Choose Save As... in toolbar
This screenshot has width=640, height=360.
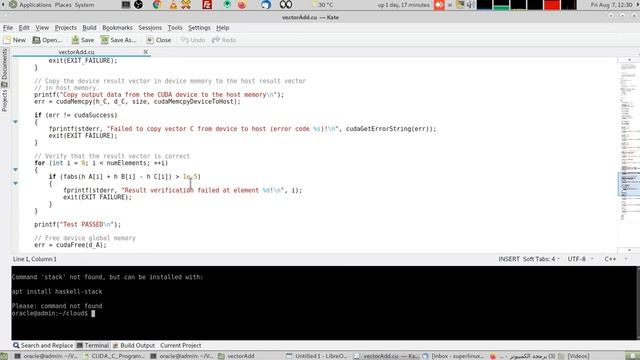pyautogui.click(x=118, y=40)
